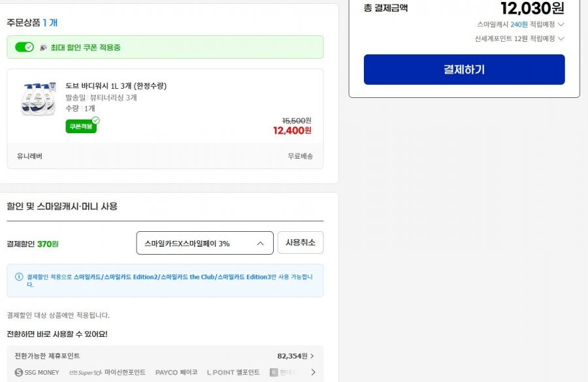Click the party popper icon beside coupon text
This screenshot has width=588, height=382.
[44, 47]
